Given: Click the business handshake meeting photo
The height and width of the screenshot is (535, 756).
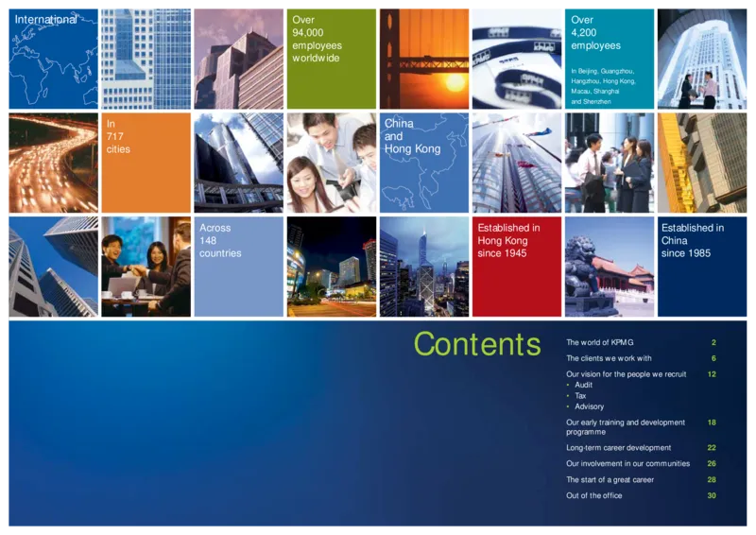Looking at the screenshot, I should [146, 267].
